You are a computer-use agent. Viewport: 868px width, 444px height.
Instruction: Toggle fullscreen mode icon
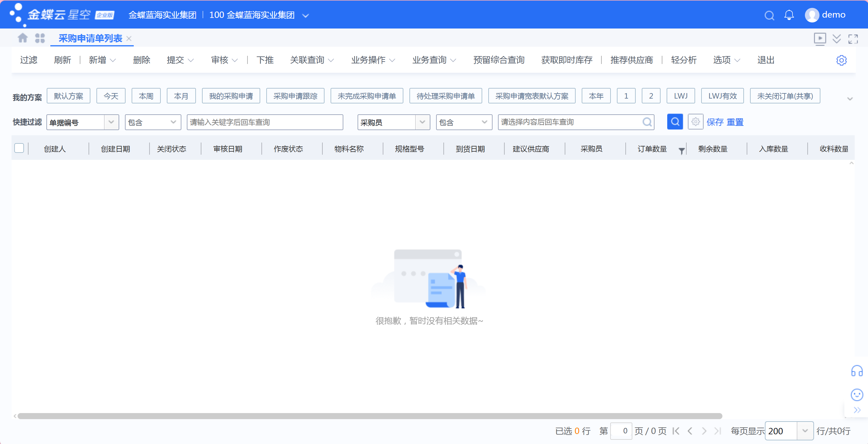click(x=853, y=39)
